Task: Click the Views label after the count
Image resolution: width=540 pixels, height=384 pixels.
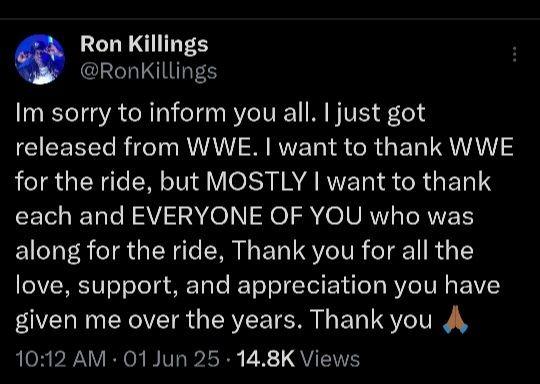Action: coord(330,359)
